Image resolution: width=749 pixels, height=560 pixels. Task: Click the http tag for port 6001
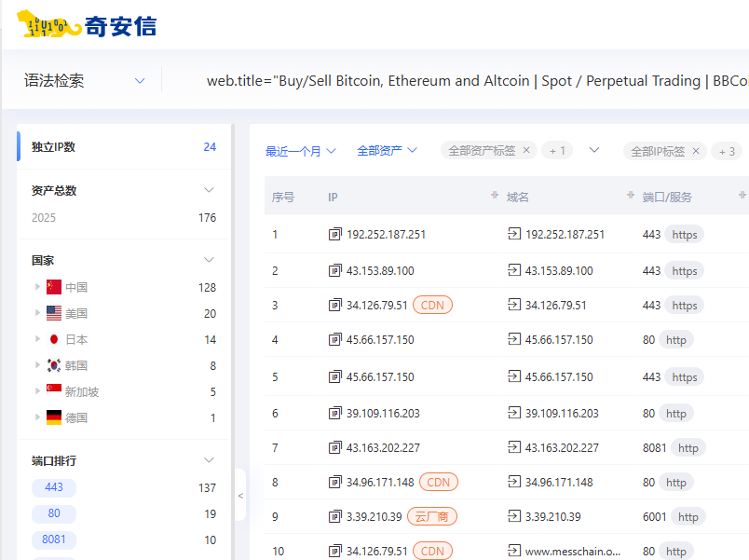click(x=688, y=516)
